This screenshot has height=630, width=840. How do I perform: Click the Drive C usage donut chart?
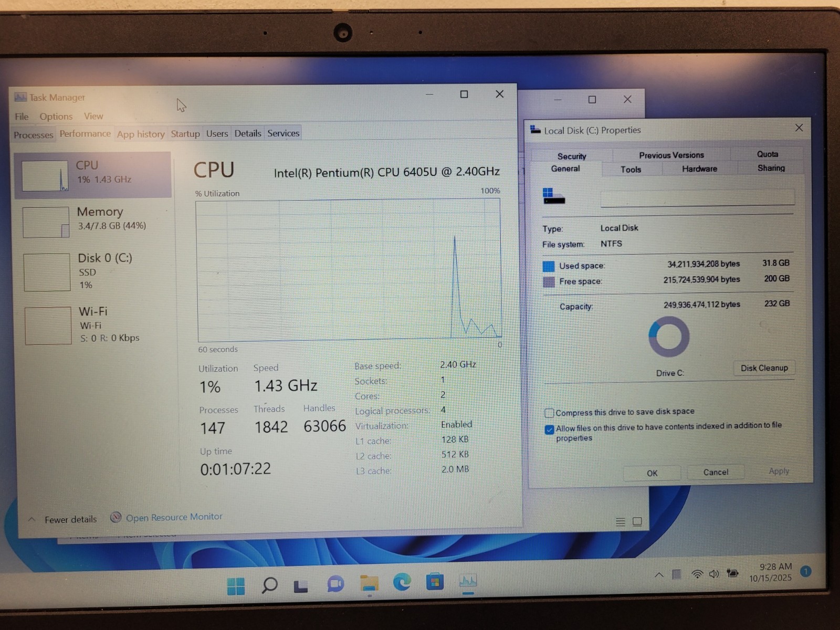[x=669, y=336]
